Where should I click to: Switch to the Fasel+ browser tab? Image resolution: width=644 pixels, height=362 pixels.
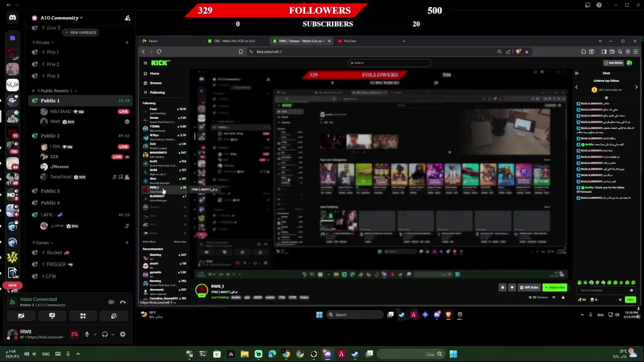[x=153, y=41]
